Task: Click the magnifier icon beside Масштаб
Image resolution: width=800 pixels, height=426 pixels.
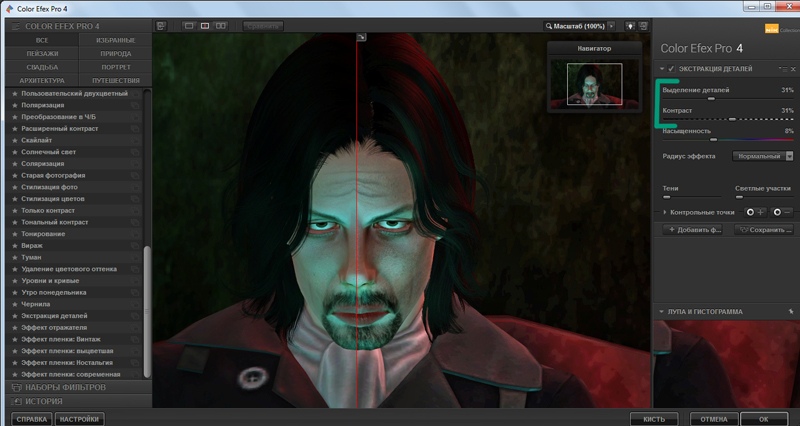Action: point(548,26)
